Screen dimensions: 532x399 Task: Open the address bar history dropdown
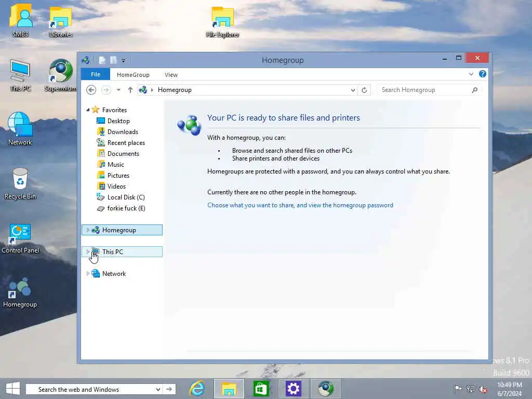[x=353, y=90]
